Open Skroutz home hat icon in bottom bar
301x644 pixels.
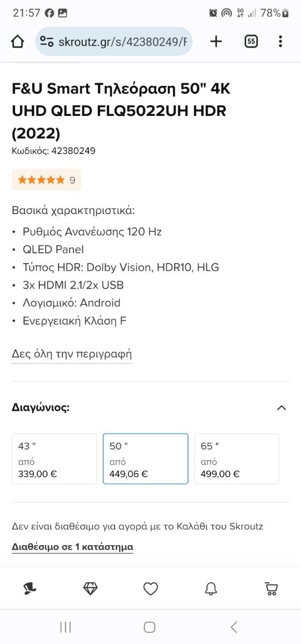coord(30,589)
